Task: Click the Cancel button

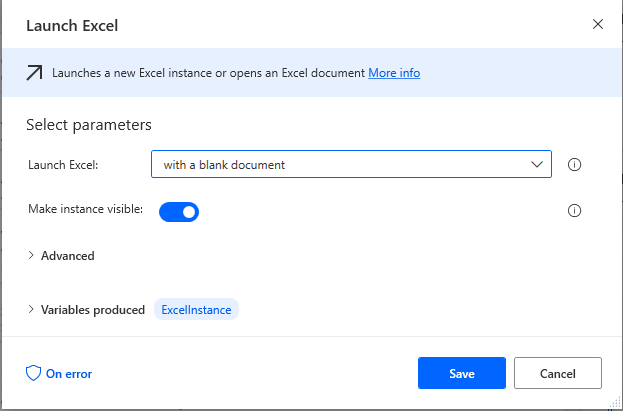Action: [x=558, y=373]
